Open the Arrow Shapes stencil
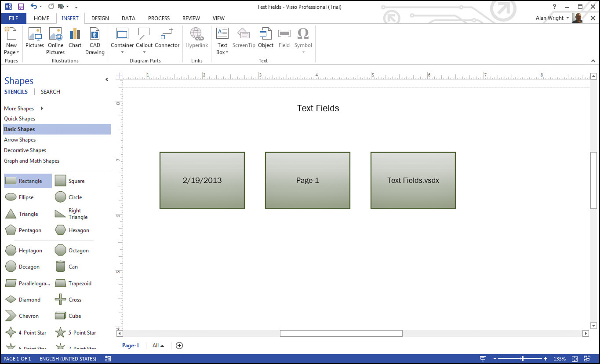The width and height of the screenshot is (600, 364). pos(57,139)
